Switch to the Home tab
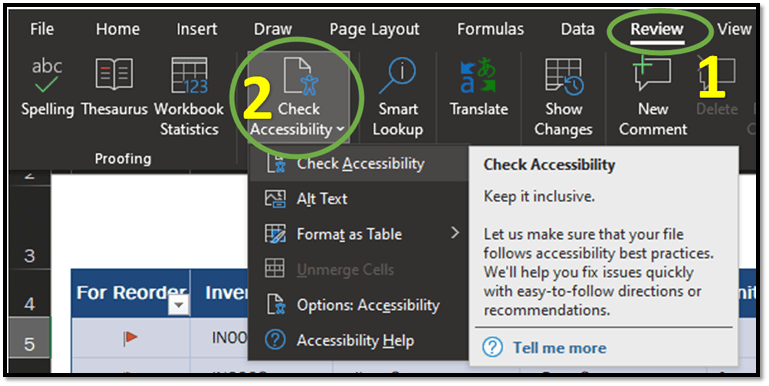This screenshot has width=769, height=386. (x=118, y=29)
